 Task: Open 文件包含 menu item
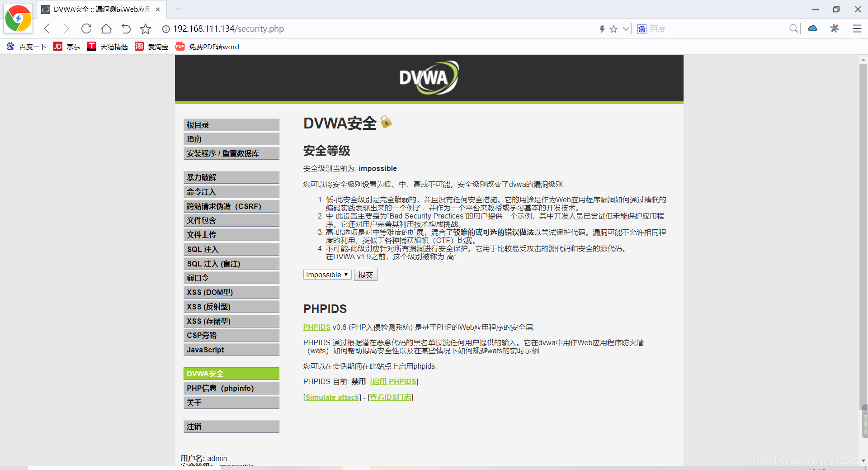coord(231,220)
